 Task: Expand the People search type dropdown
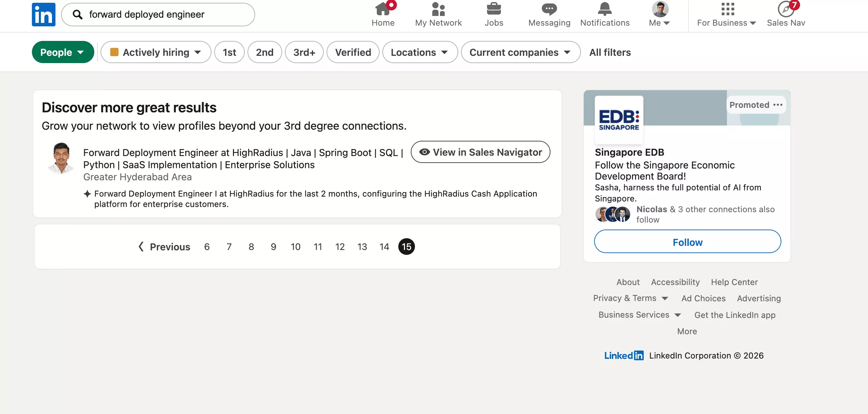click(x=63, y=52)
